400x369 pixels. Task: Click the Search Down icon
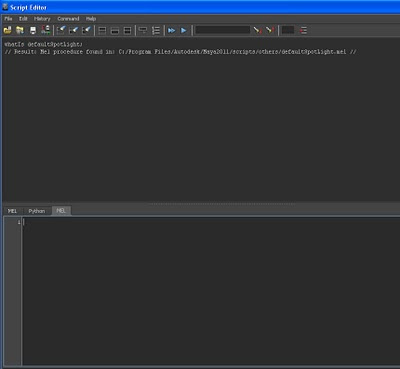point(257,30)
